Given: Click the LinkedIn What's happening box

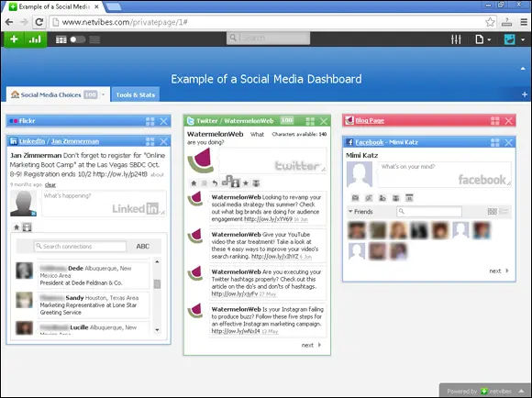Looking at the screenshot, I should tap(104, 204).
